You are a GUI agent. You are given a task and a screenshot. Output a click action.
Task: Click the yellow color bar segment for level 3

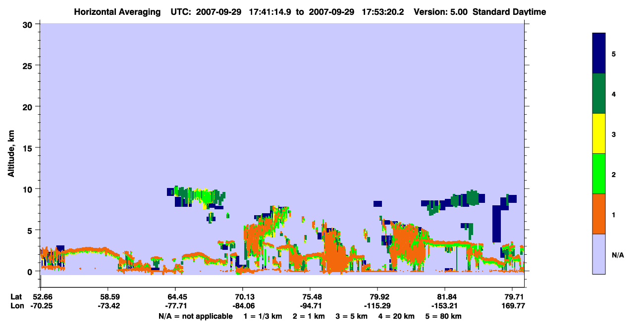coord(599,134)
